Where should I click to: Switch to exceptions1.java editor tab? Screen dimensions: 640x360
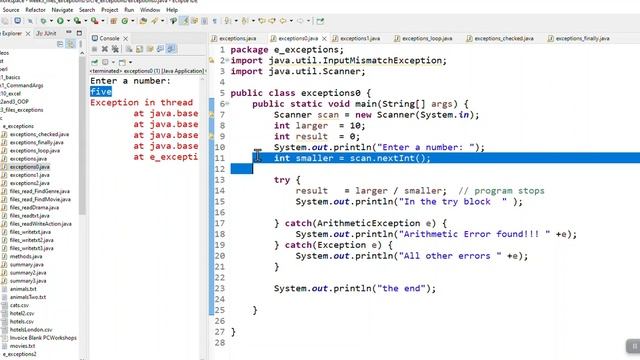(357, 38)
